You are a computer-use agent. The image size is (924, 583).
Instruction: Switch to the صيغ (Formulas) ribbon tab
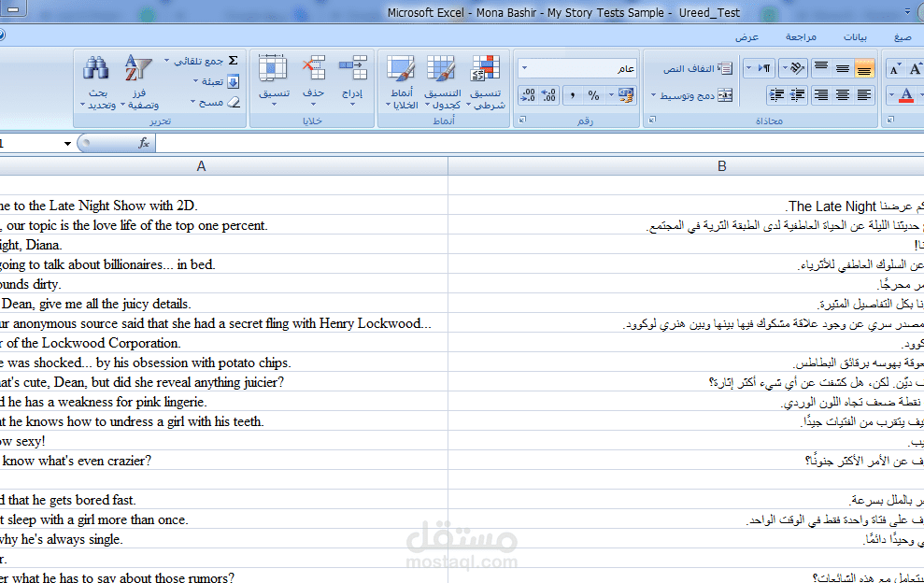pos(903,37)
